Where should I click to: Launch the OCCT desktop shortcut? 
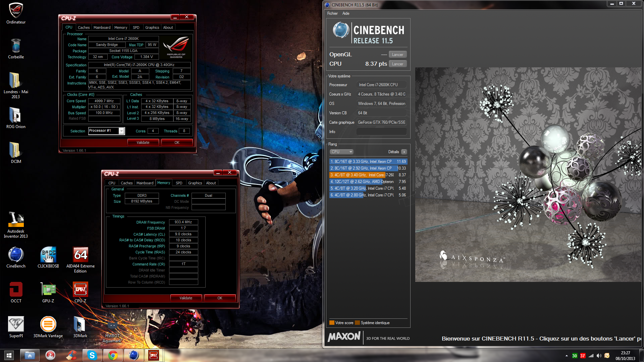[x=16, y=292]
